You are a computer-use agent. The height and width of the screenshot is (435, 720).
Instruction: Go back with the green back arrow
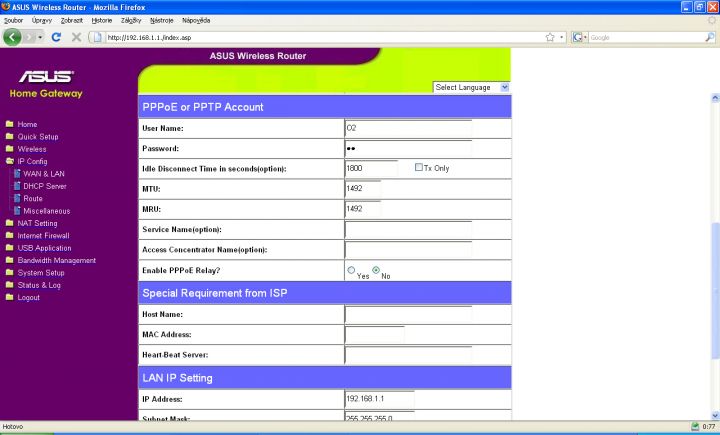[x=12, y=37]
